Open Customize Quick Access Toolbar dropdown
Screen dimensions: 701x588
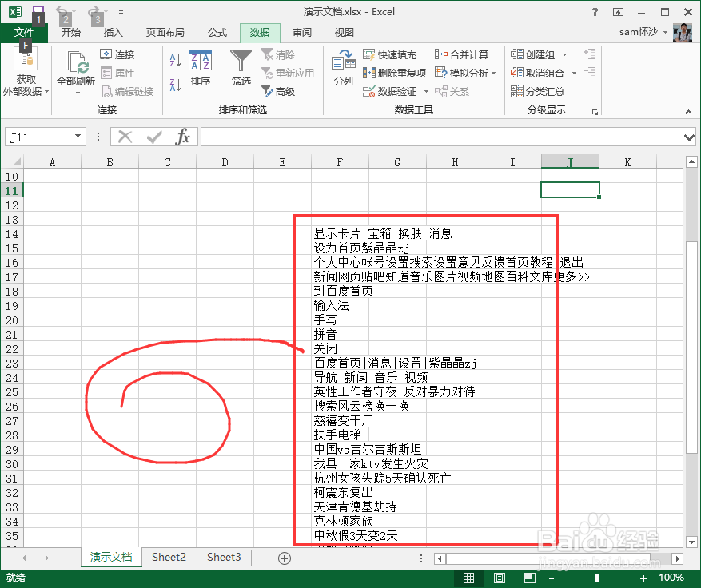121,13
